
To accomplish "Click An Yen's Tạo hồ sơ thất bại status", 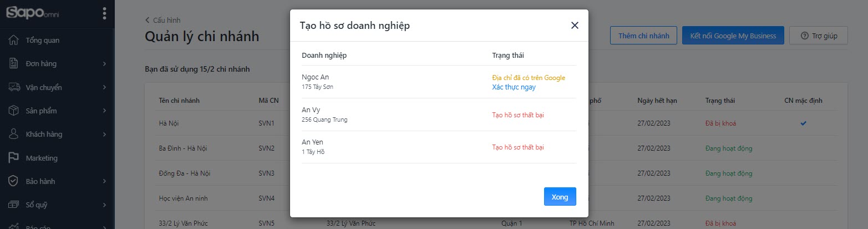I will tap(518, 147).
